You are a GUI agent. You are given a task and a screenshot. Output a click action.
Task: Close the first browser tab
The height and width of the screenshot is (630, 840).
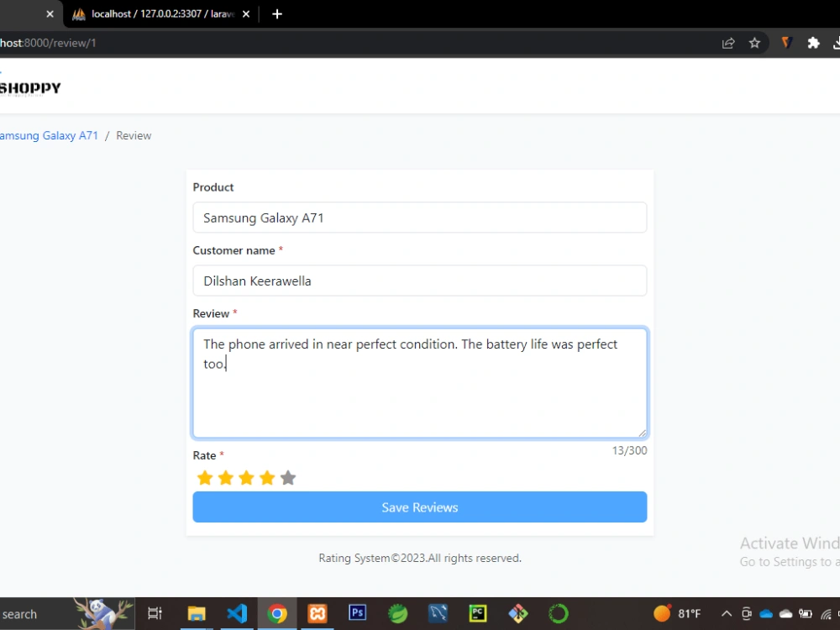click(x=50, y=14)
